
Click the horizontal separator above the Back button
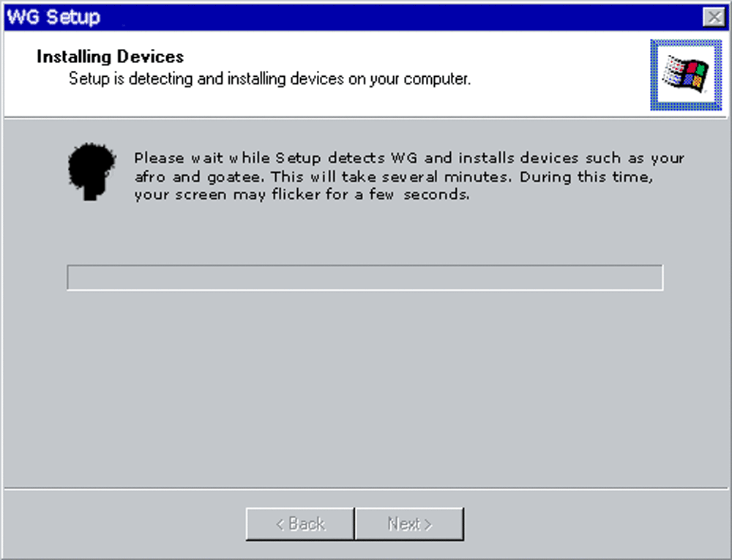click(366, 488)
